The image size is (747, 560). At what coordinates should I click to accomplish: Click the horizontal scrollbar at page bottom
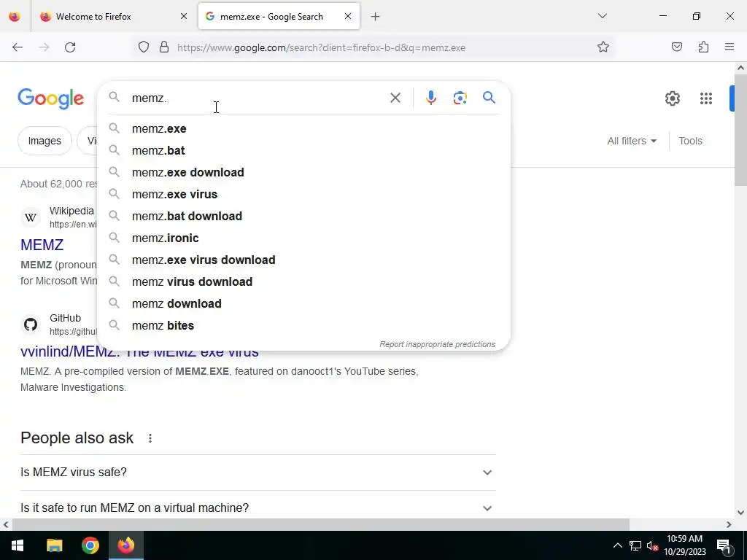321,524
